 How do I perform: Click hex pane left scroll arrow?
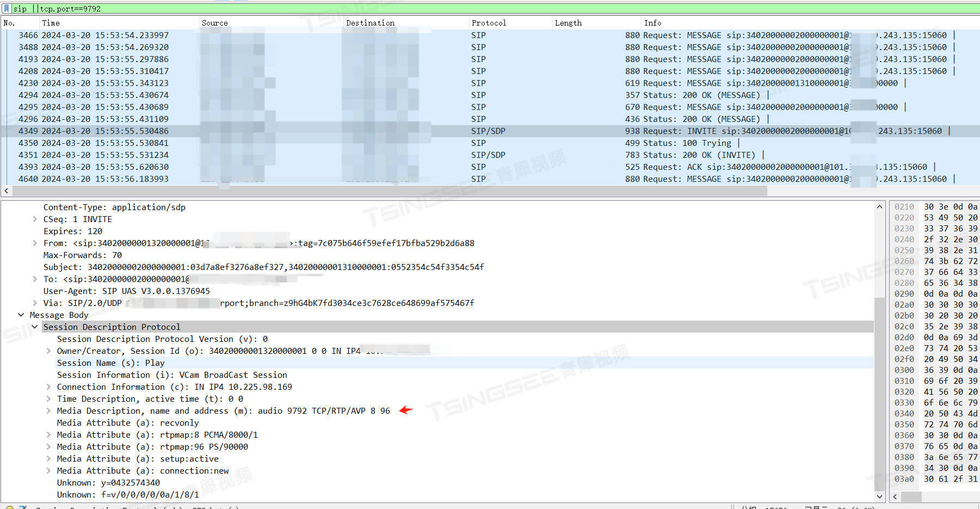(x=895, y=496)
